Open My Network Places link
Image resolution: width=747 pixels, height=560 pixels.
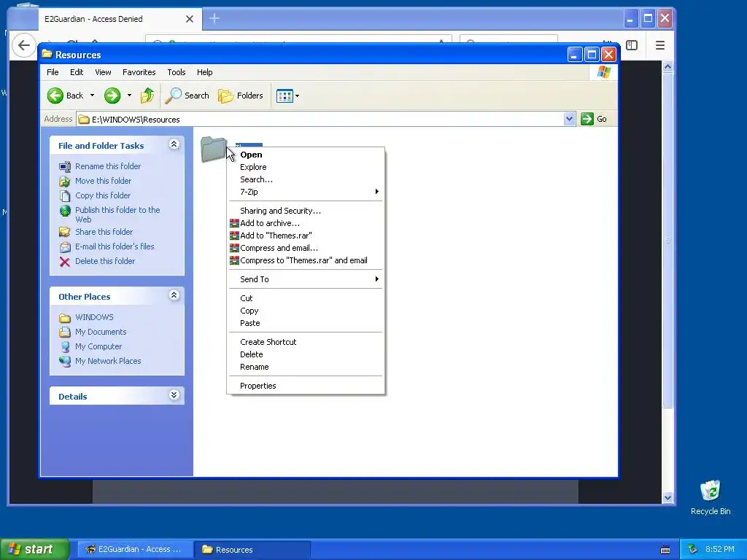pyautogui.click(x=108, y=361)
